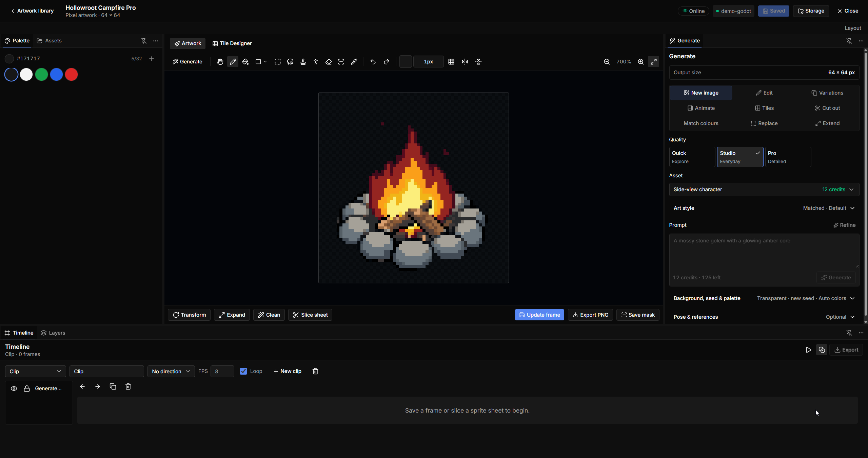The image size is (868, 458).
Task: Open the Layers tab
Action: pyautogui.click(x=53, y=333)
